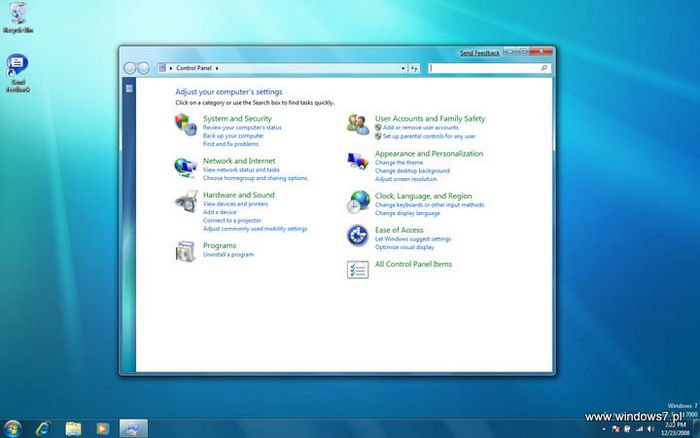
Task: Click the network signal tray icon
Action: click(x=639, y=429)
